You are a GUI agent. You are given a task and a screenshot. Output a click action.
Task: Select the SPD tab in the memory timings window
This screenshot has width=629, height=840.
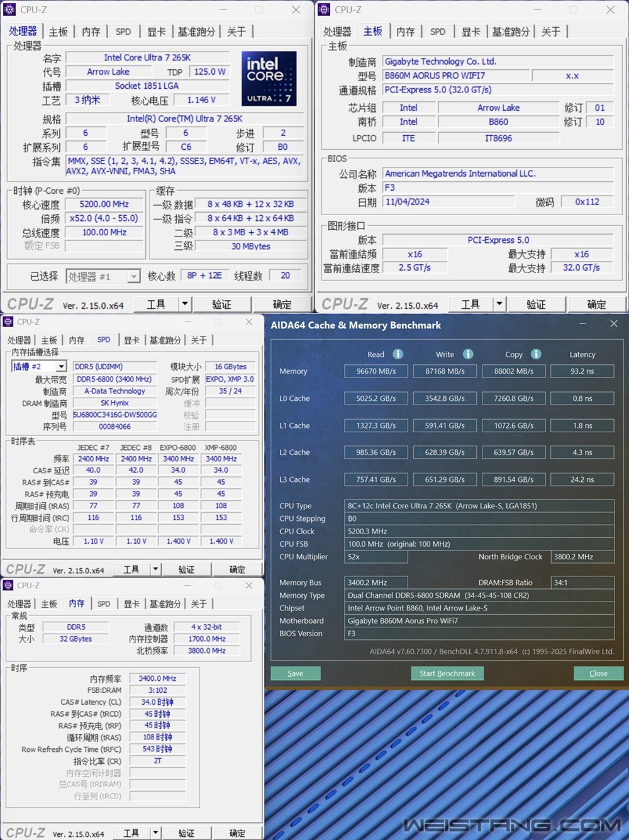click(104, 603)
